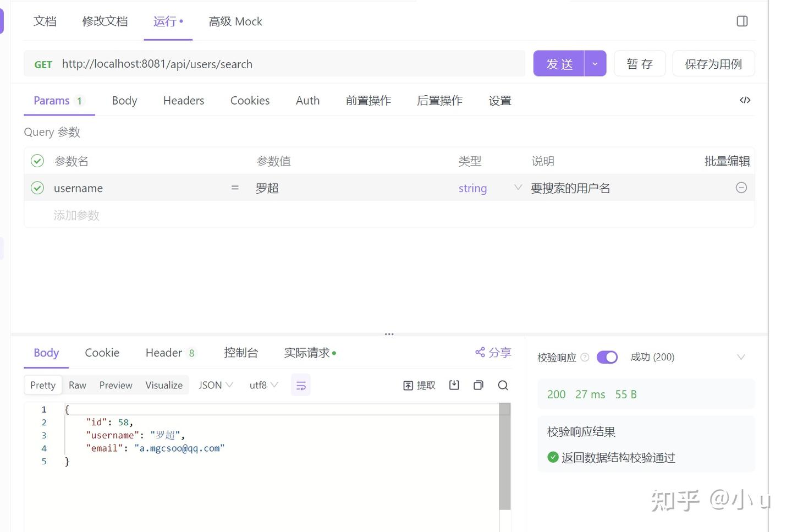Turn off the 校验响应 switch
The width and height of the screenshot is (792, 532).
pos(607,357)
